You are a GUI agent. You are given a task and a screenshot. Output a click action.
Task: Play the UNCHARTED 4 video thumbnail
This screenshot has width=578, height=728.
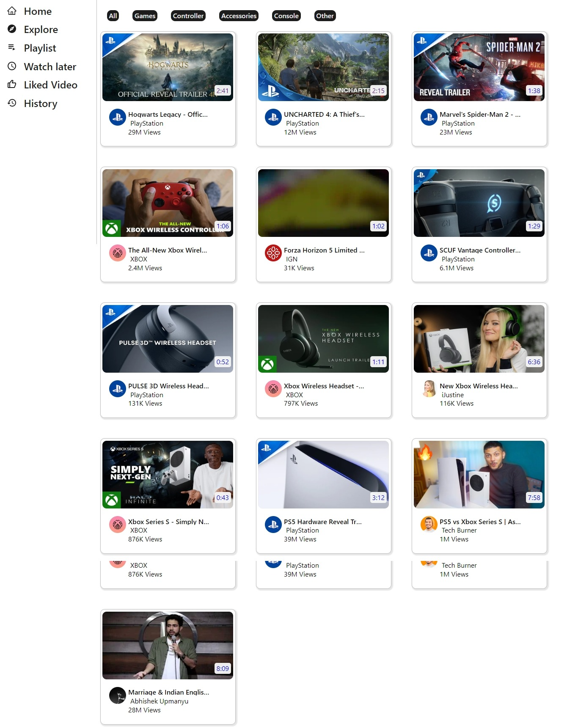tap(323, 67)
